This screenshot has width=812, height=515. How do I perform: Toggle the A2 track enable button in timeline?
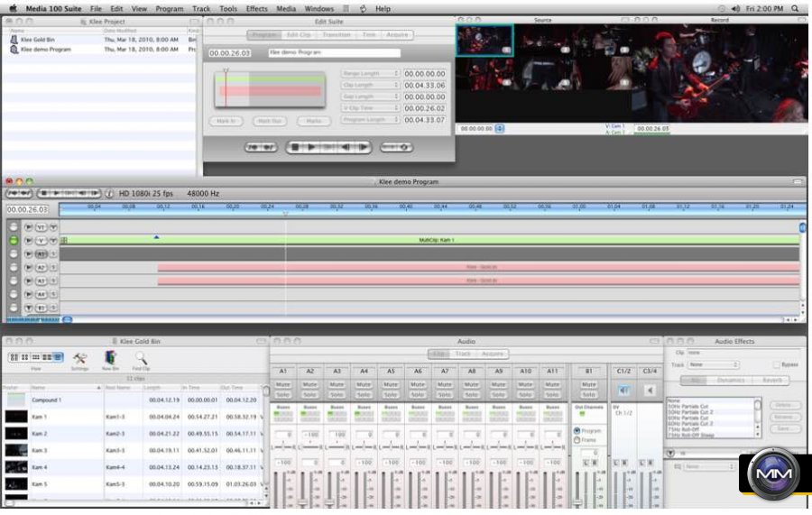pyautogui.click(x=14, y=267)
